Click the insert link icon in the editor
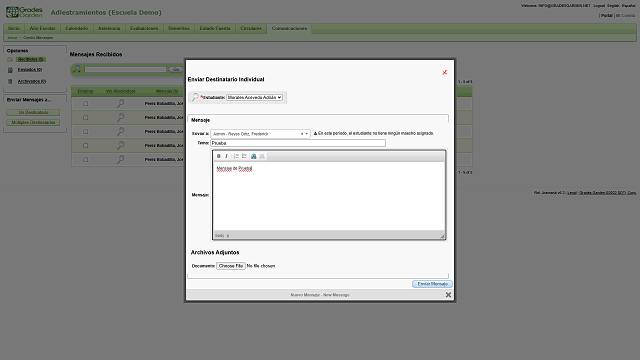 point(253,156)
